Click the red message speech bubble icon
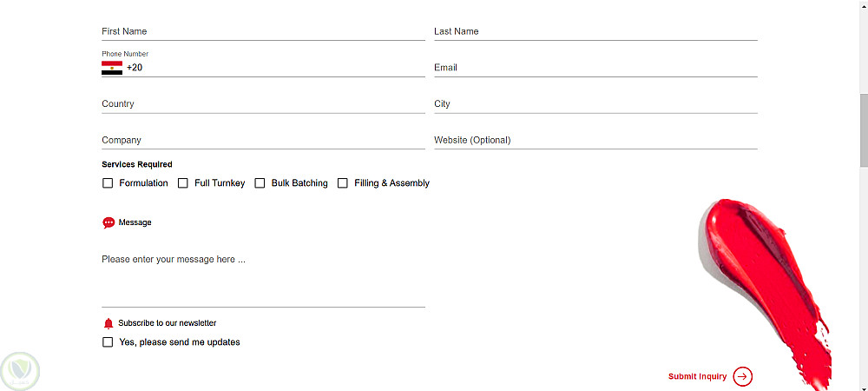868x391 pixels. tap(108, 222)
